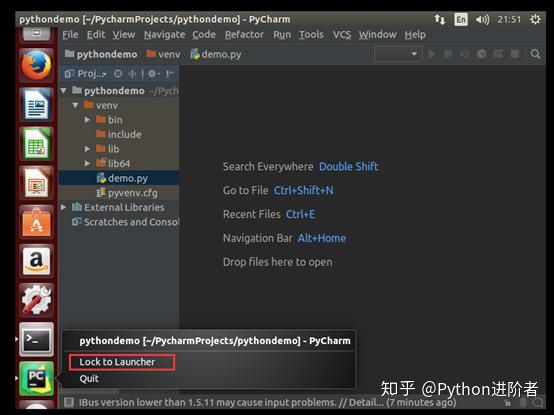This screenshot has height=415, width=554.
Task: Open Project view selector dropdown
Action: (86, 74)
